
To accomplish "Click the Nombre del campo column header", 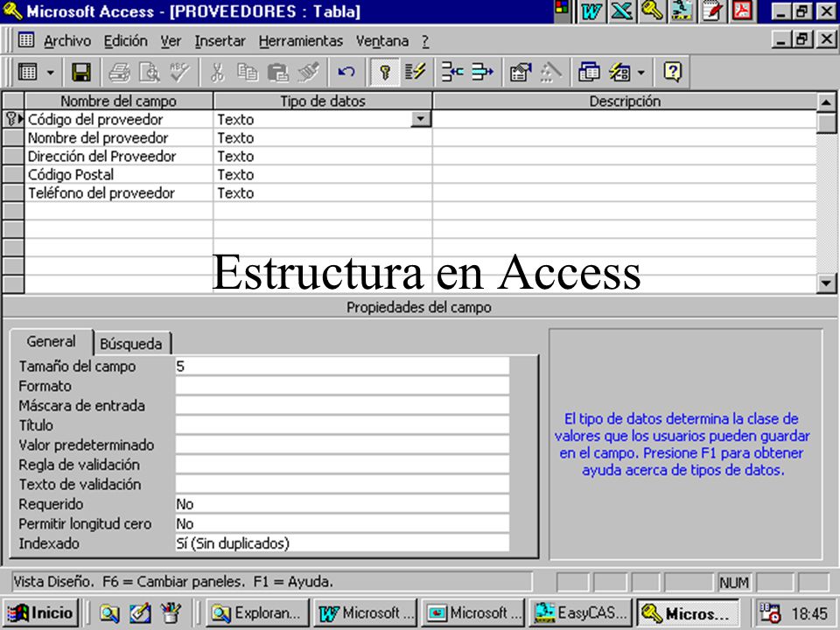I will tap(118, 101).
